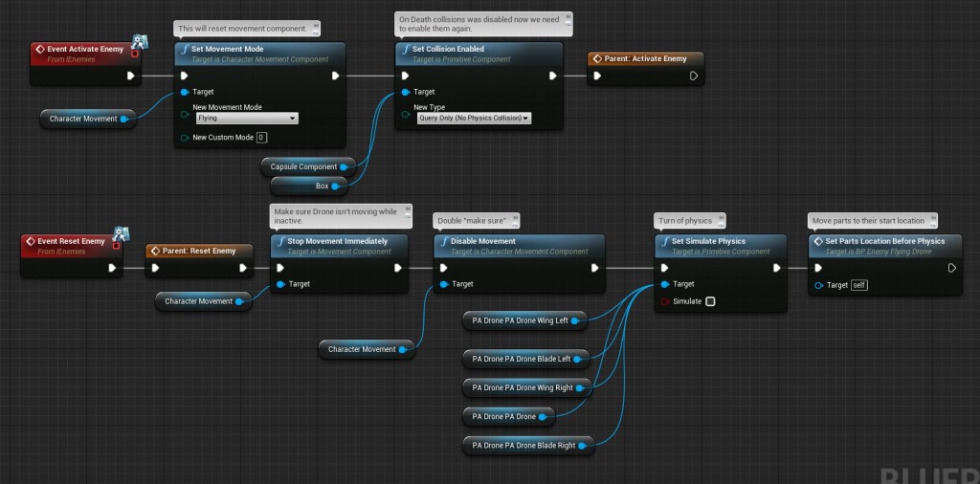This screenshot has width=980, height=484.
Task: Click the exec input pin of Parent: Activate Enemy
Action: (597, 76)
